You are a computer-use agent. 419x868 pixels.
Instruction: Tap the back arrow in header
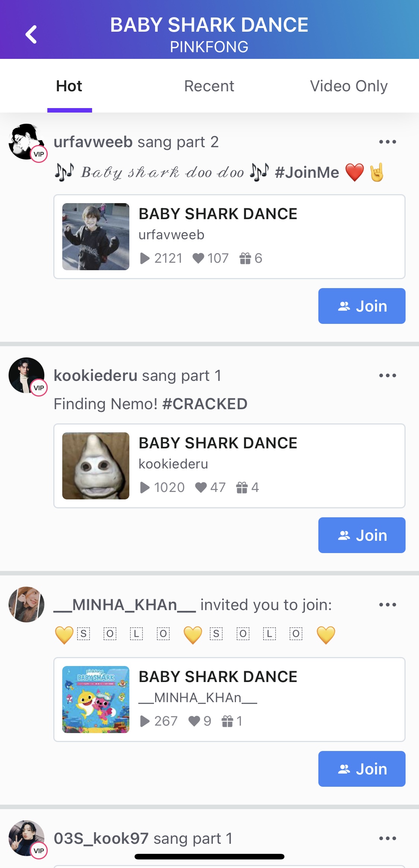coord(31,34)
